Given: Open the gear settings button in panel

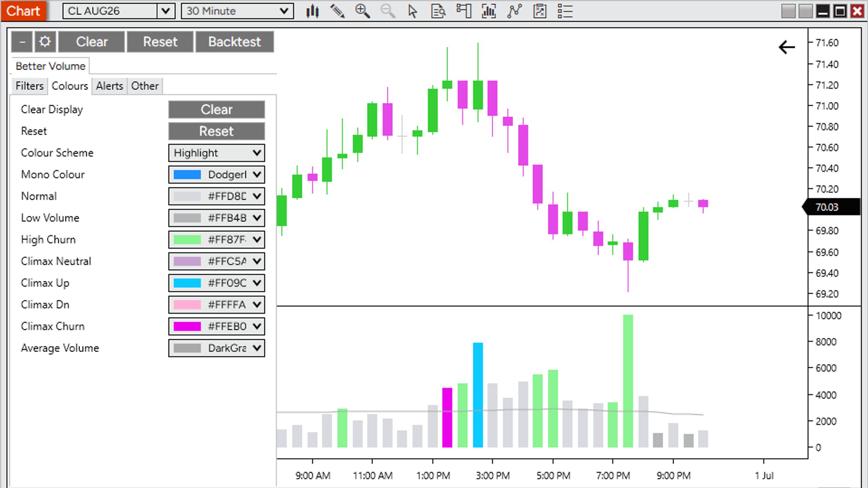Looking at the screenshot, I should [x=45, y=42].
